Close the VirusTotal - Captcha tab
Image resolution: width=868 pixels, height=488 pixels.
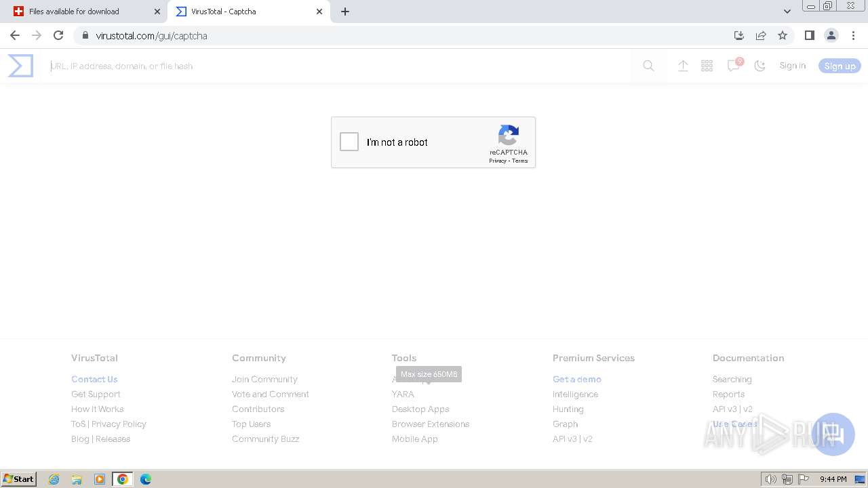click(319, 12)
